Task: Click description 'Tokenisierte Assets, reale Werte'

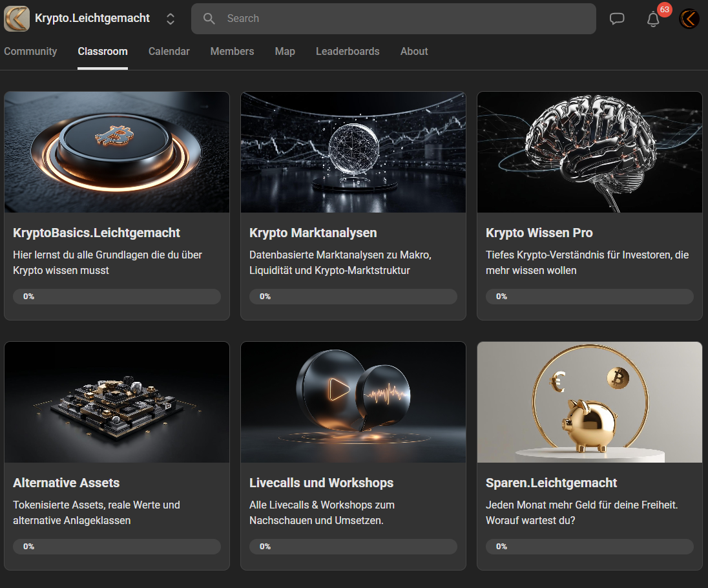Action: coord(96,512)
